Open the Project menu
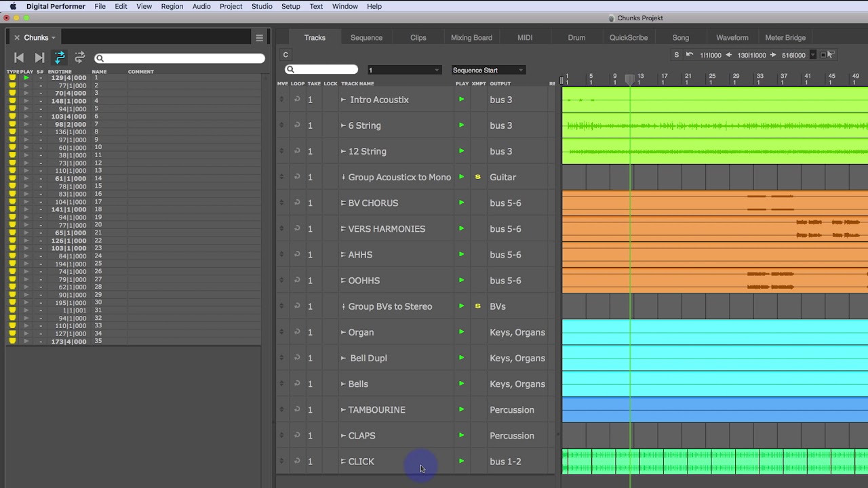 click(x=231, y=6)
